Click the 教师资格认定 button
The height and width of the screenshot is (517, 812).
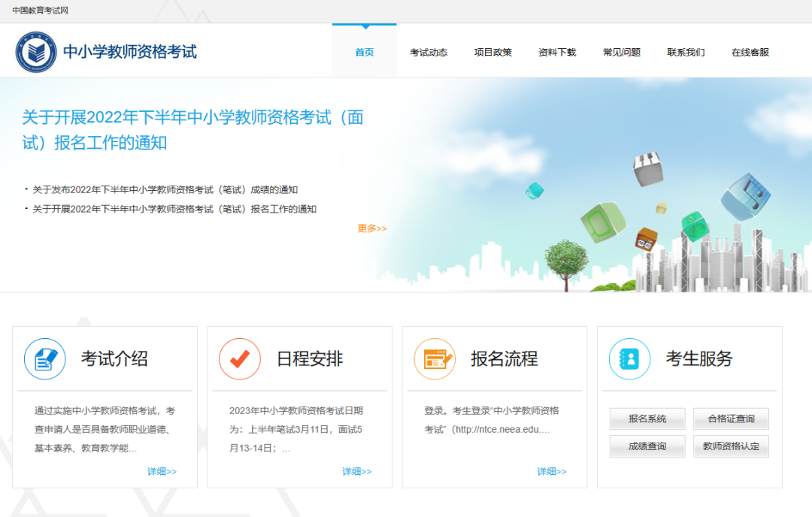[x=730, y=446]
